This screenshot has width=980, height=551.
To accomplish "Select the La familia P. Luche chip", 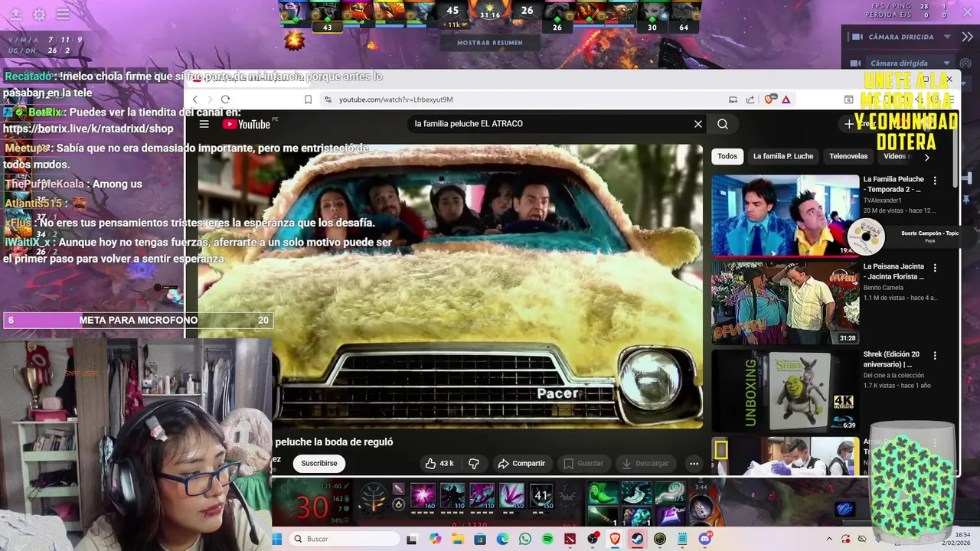I will pos(783,156).
